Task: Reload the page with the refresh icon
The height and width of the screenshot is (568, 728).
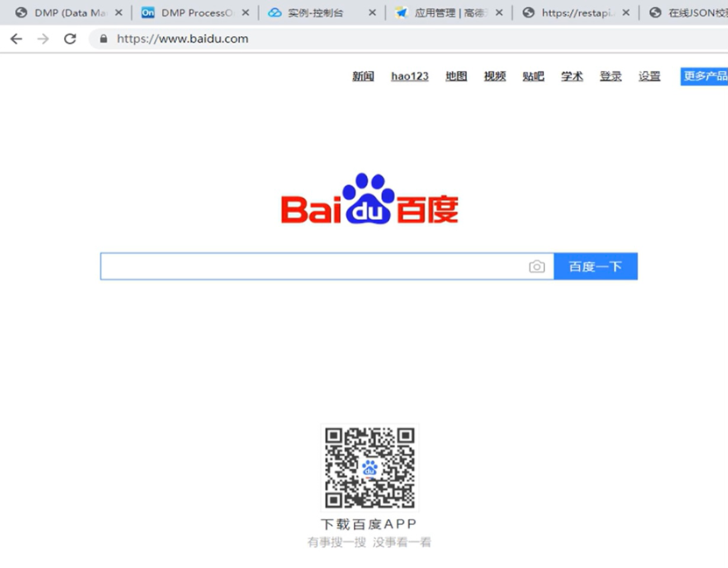Action: pos(70,39)
